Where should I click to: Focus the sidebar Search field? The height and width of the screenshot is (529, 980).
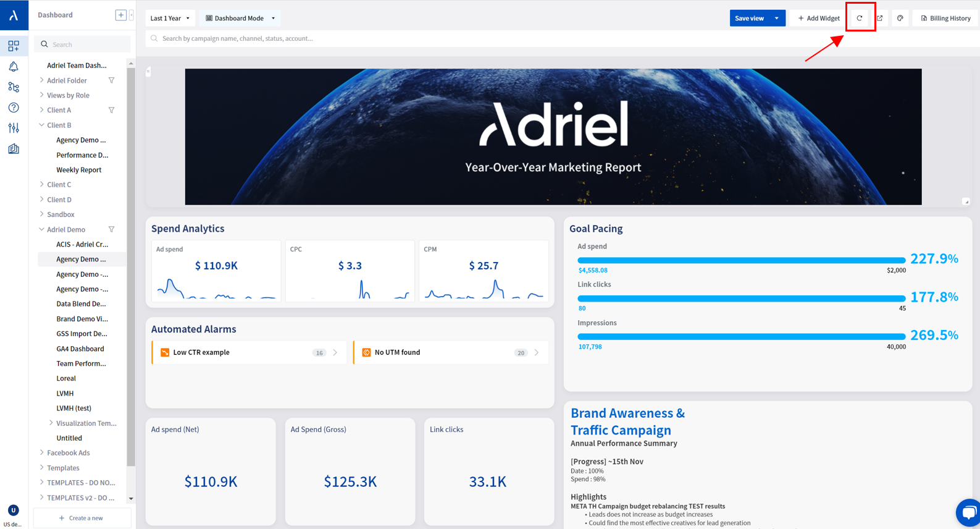83,44
